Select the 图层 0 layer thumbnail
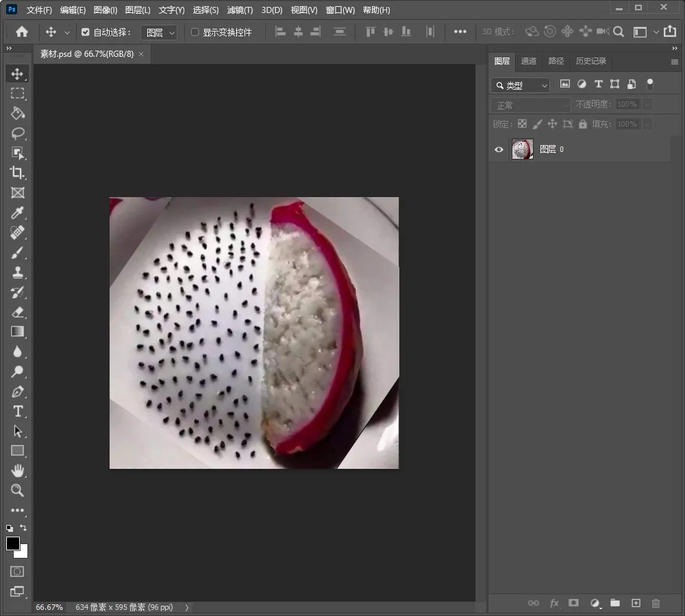The height and width of the screenshot is (616, 685). 523,149
